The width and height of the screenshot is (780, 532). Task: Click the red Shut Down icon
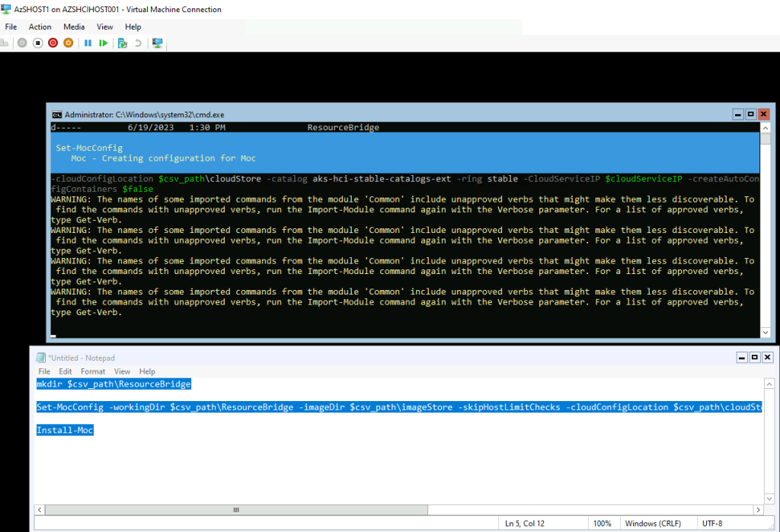pos(53,43)
